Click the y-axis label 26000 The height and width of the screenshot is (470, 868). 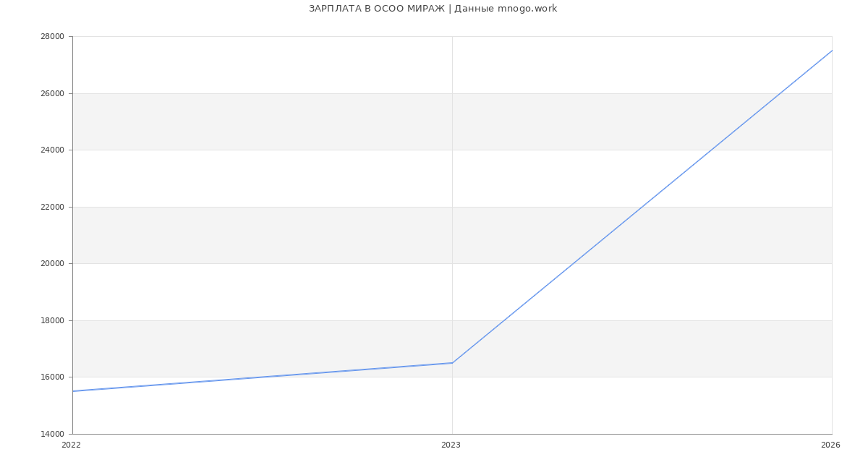click(x=54, y=93)
